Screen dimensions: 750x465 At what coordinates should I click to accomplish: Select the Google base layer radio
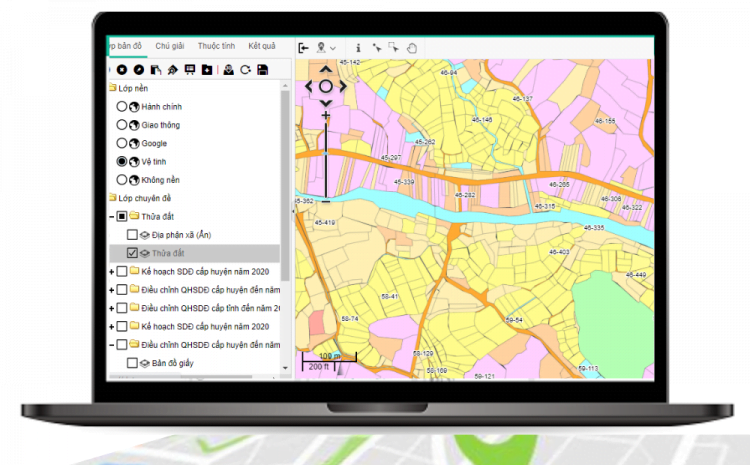click(122, 143)
